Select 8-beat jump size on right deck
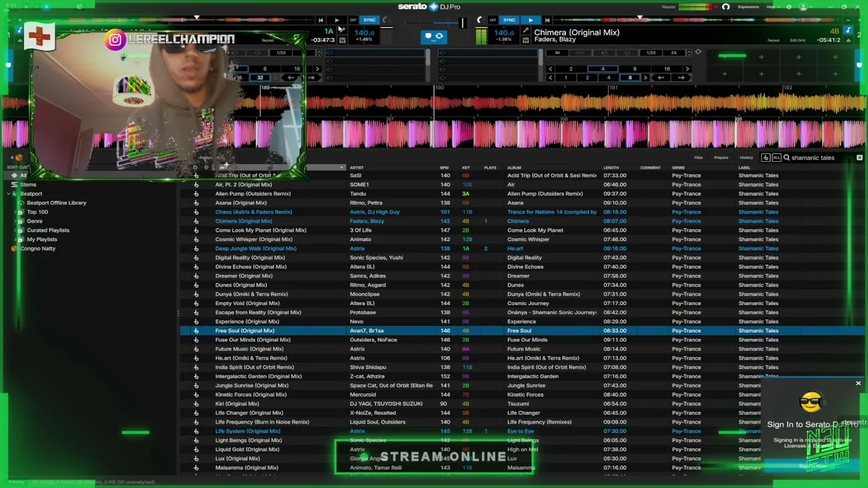The image size is (868, 488). coord(629,78)
